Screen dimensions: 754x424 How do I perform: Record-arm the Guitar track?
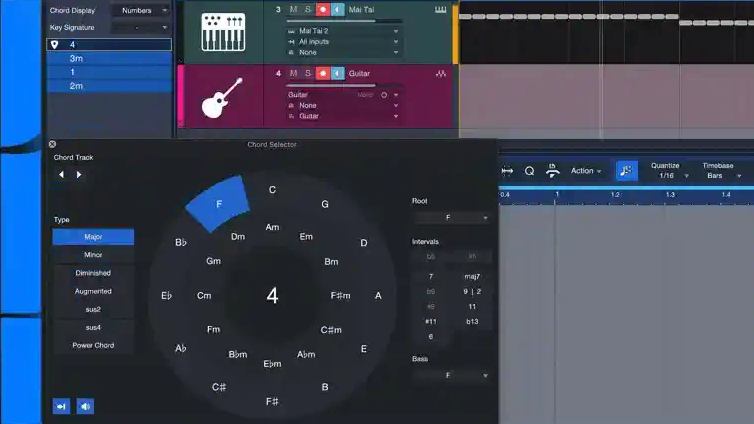tap(323, 73)
